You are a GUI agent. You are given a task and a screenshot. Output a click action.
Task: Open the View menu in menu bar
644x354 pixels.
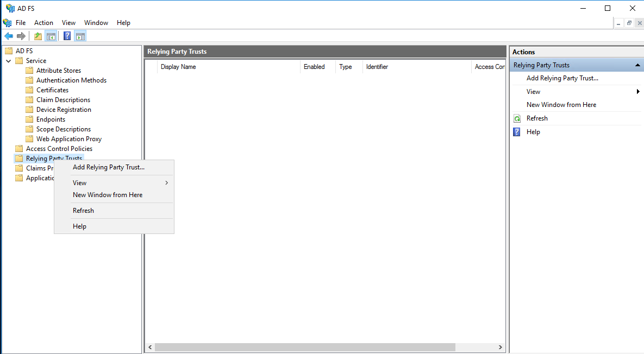pos(68,23)
